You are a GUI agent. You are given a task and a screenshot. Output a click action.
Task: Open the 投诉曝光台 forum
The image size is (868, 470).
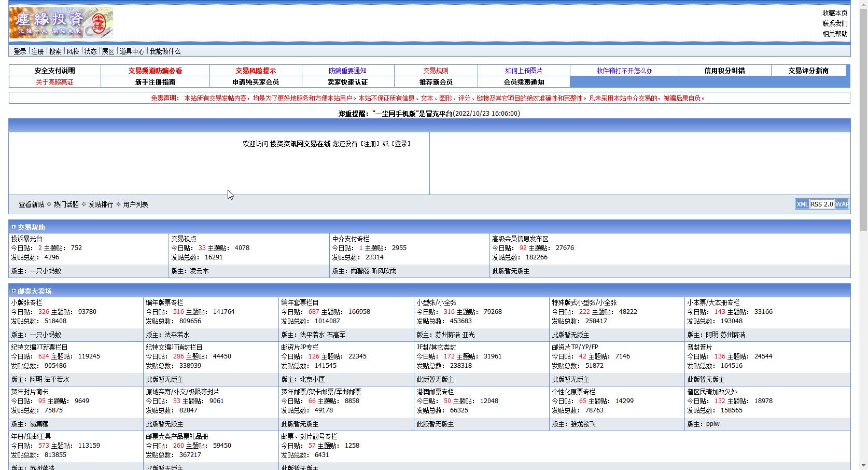pyautogui.click(x=27, y=239)
